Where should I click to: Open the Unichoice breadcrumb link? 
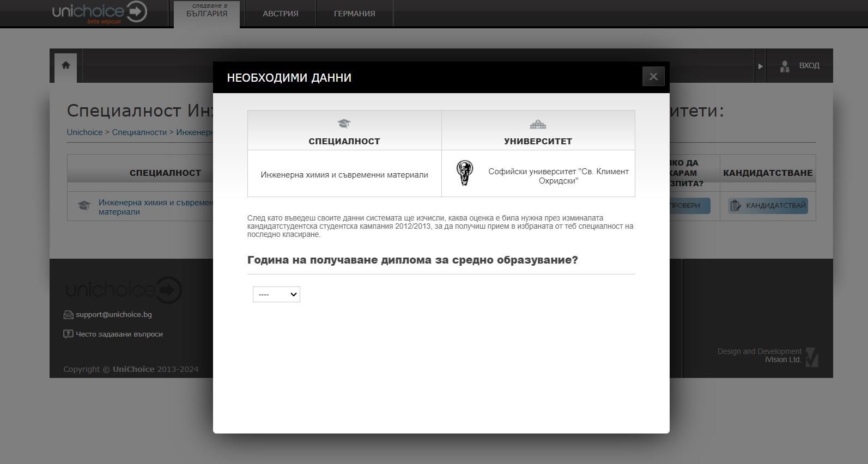click(x=84, y=132)
